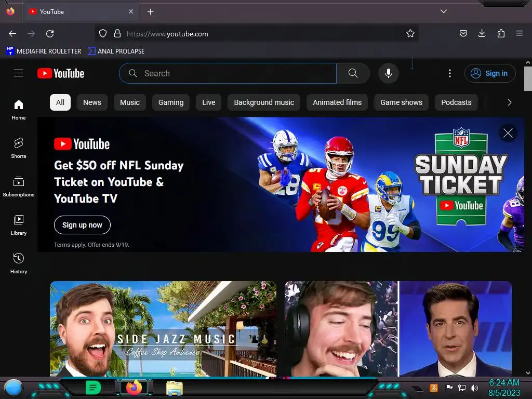Click page scrollbar down arrow

(x=528, y=373)
